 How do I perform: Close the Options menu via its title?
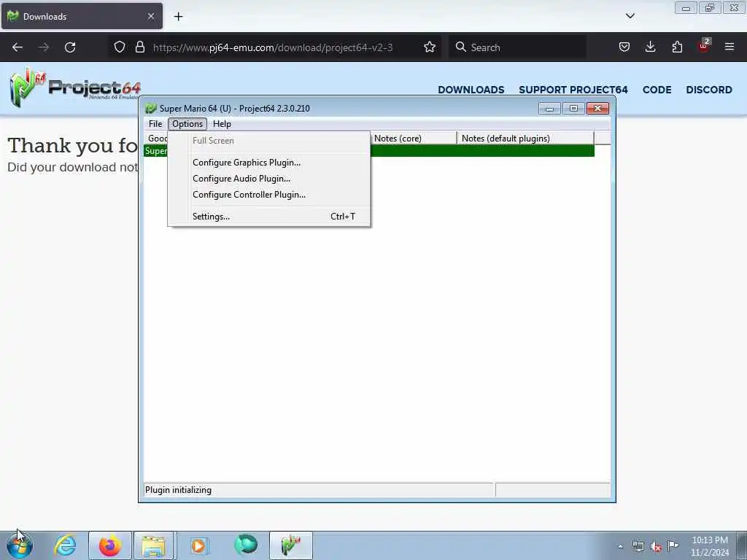(x=187, y=124)
